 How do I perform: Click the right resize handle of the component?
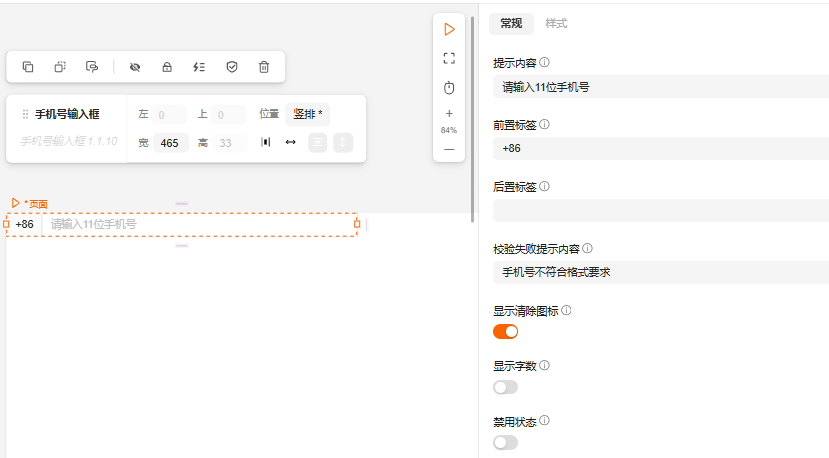(357, 224)
